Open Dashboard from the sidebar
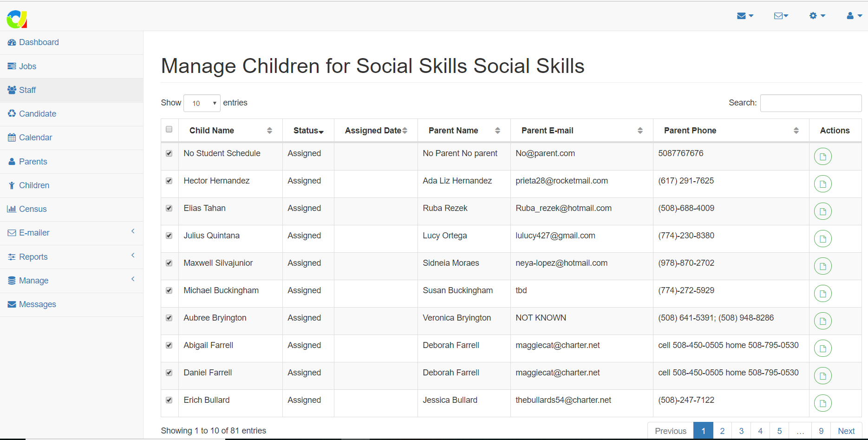Viewport: 868px width, 440px height. coord(39,42)
